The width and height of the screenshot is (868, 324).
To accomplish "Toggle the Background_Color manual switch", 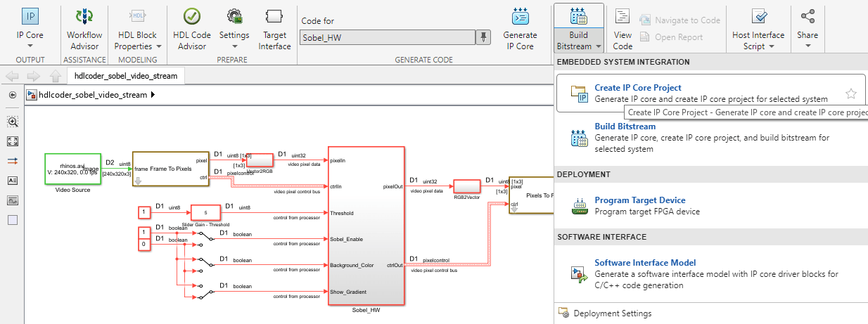I will click(x=204, y=265).
